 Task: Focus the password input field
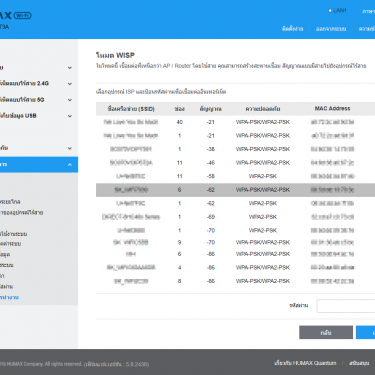[x=346, y=306]
